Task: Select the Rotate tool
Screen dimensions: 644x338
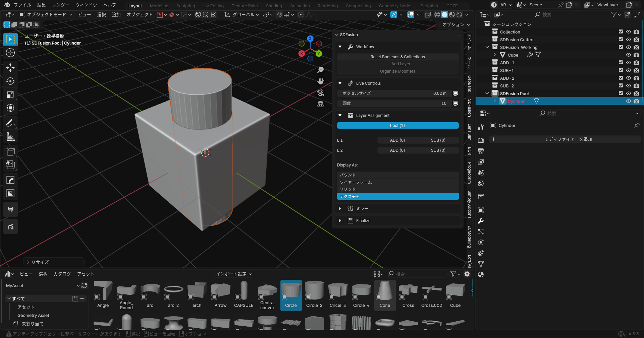Action: (x=10, y=81)
